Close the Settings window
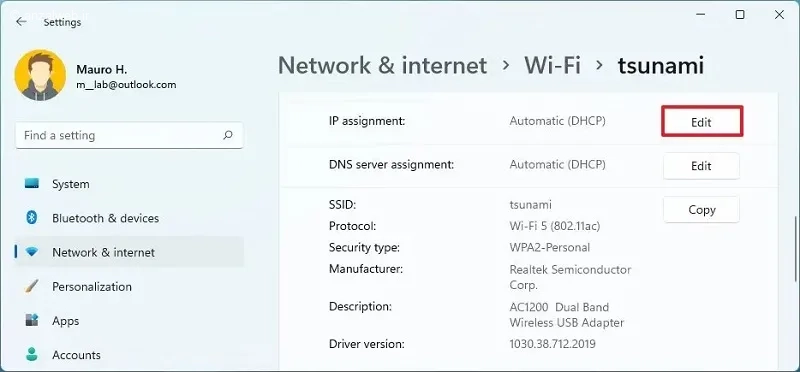The image size is (800, 372). tap(779, 15)
